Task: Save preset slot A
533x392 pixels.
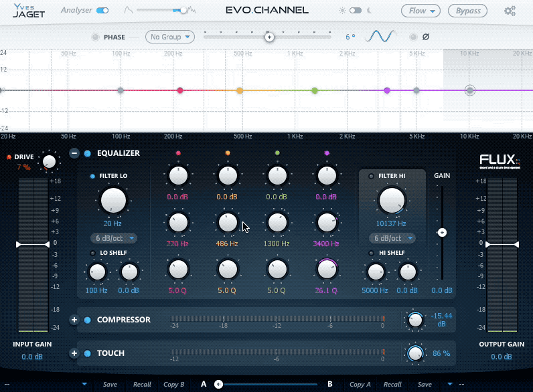Action: [x=110, y=384]
